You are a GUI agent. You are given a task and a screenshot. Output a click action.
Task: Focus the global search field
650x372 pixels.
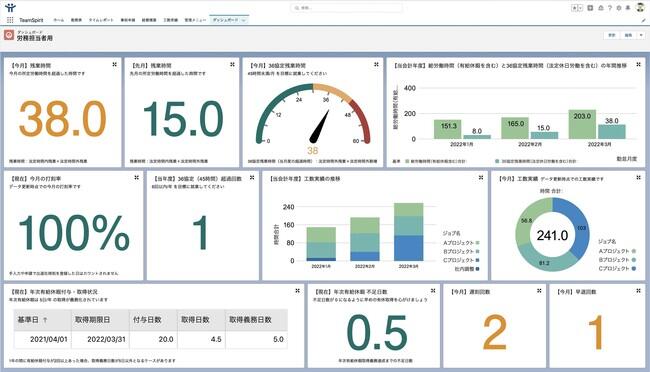[x=347, y=8]
